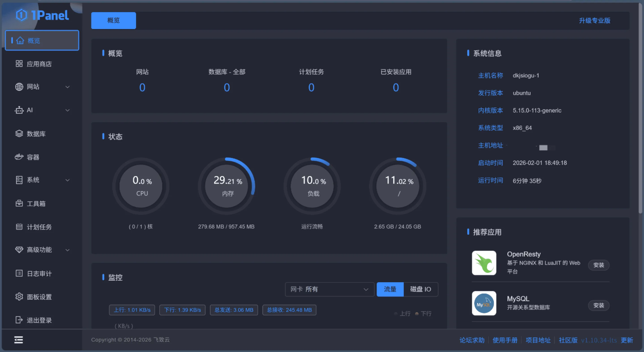Click the database stack icon for 数据库
Screen dimensions: 644x352
(19, 133)
